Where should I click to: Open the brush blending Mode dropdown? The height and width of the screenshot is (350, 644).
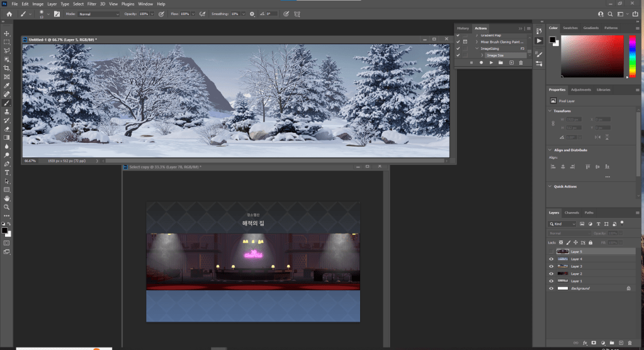coord(99,13)
